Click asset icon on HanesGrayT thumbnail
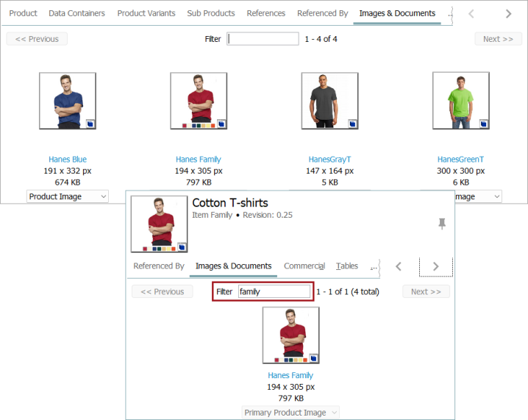The height and width of the screenshot is (420, 528). [352, 124]
